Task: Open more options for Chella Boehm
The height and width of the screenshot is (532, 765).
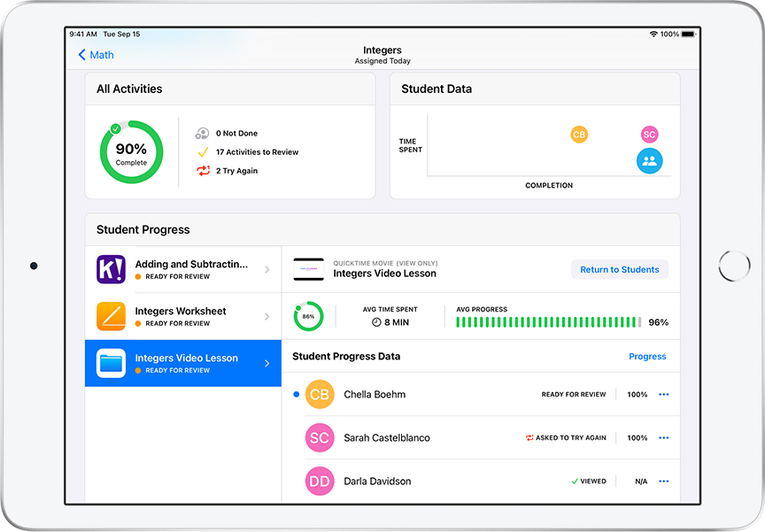Action: click(x=663, y=395)
